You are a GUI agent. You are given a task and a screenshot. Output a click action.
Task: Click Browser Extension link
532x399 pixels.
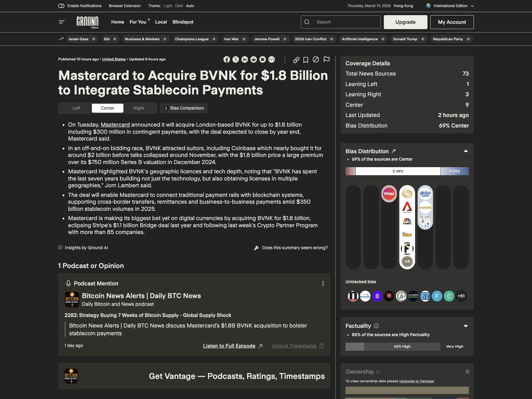(125, 6)
